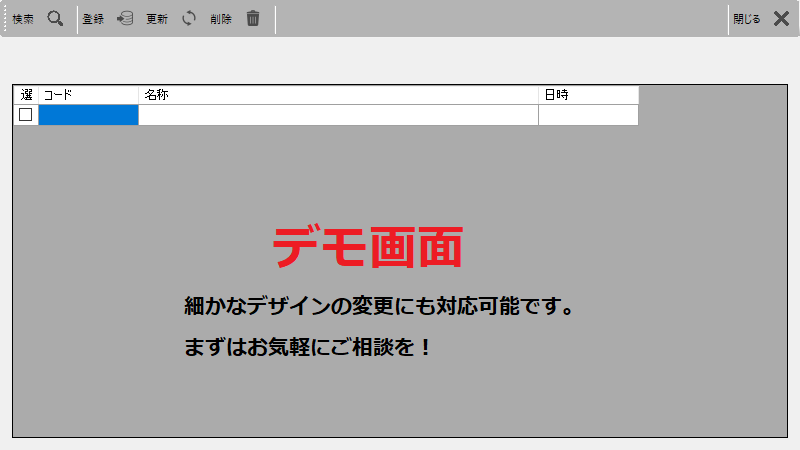This screenshot has height=450, width=800.
Task: Click the X close icon
Action: tap(781, 19)
